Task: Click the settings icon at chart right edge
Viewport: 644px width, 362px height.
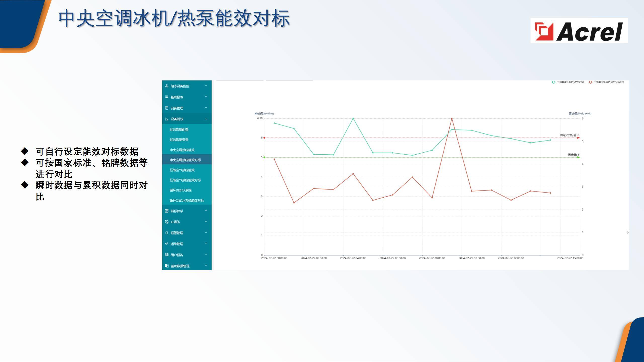Action: pos(627,232)
